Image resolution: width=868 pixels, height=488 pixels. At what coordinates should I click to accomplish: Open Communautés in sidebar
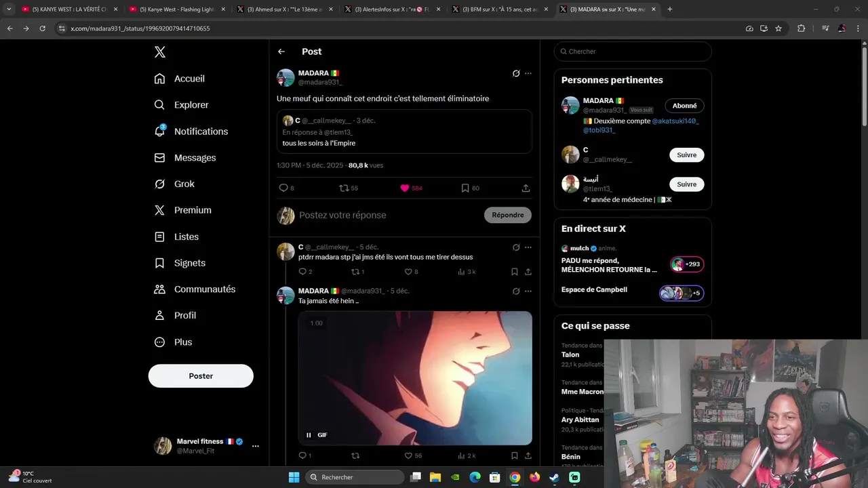coord(195,289)
